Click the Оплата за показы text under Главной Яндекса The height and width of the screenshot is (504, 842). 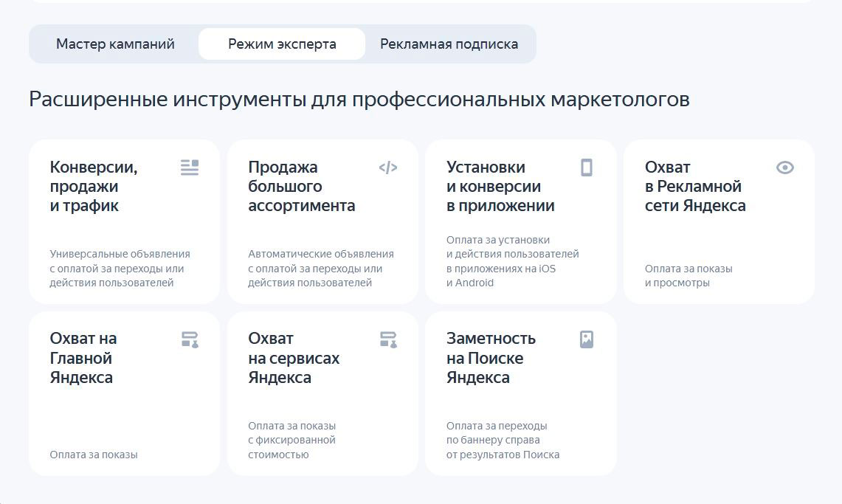point(94,455)
